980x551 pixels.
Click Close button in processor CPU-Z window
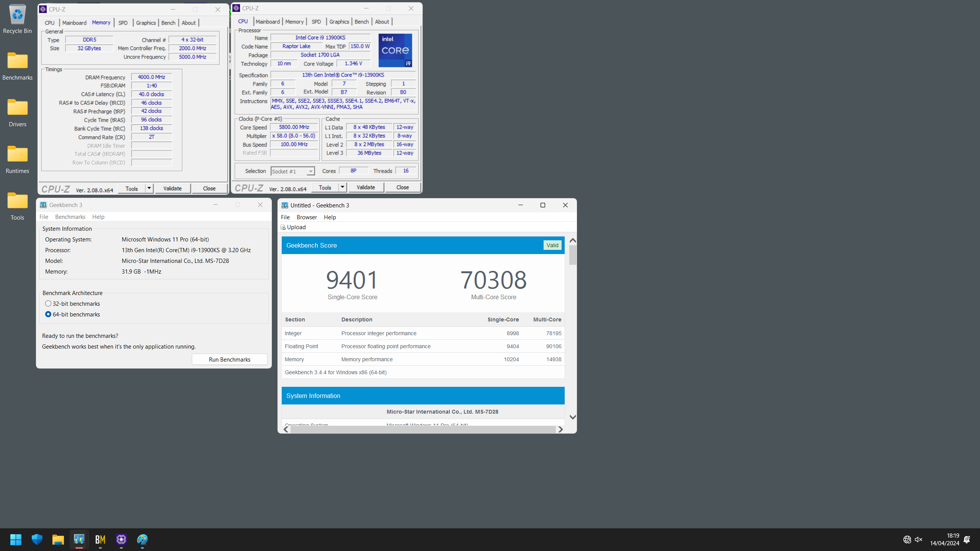click(x=402, y=187)
